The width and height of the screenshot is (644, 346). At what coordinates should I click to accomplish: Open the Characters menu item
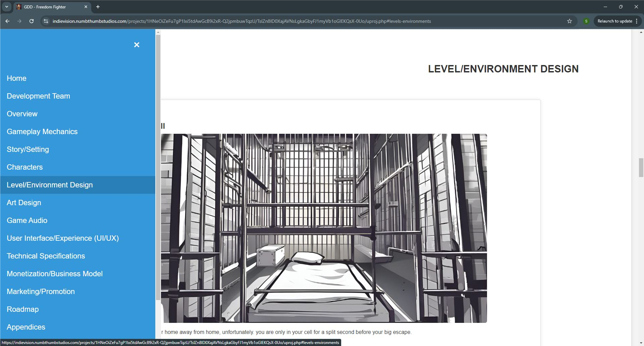25,167
